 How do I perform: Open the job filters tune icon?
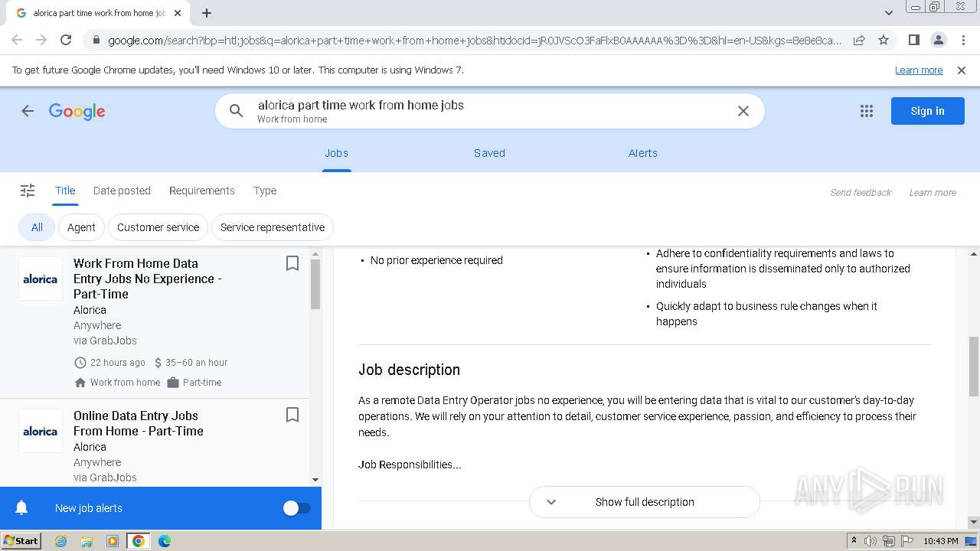(28, 191)
